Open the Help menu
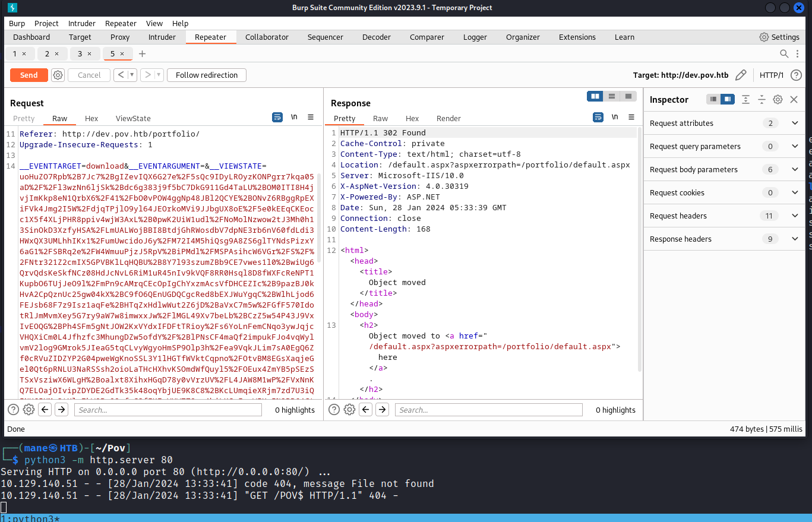 tap(180, 23)
